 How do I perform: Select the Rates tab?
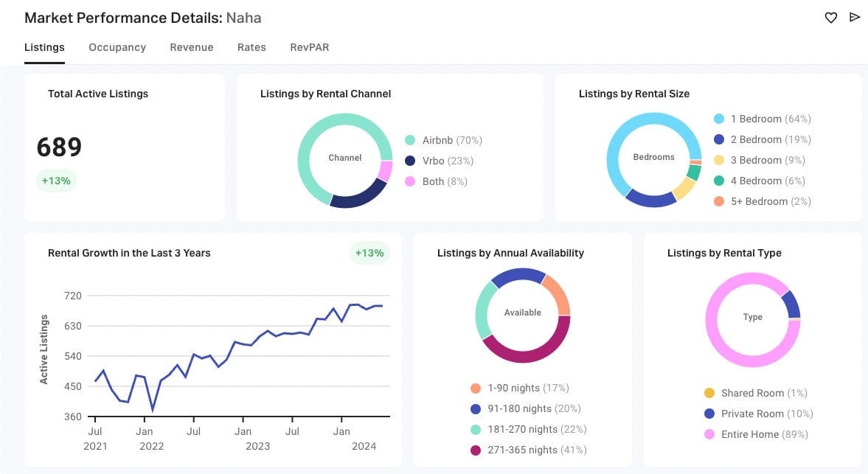(252, 48)
